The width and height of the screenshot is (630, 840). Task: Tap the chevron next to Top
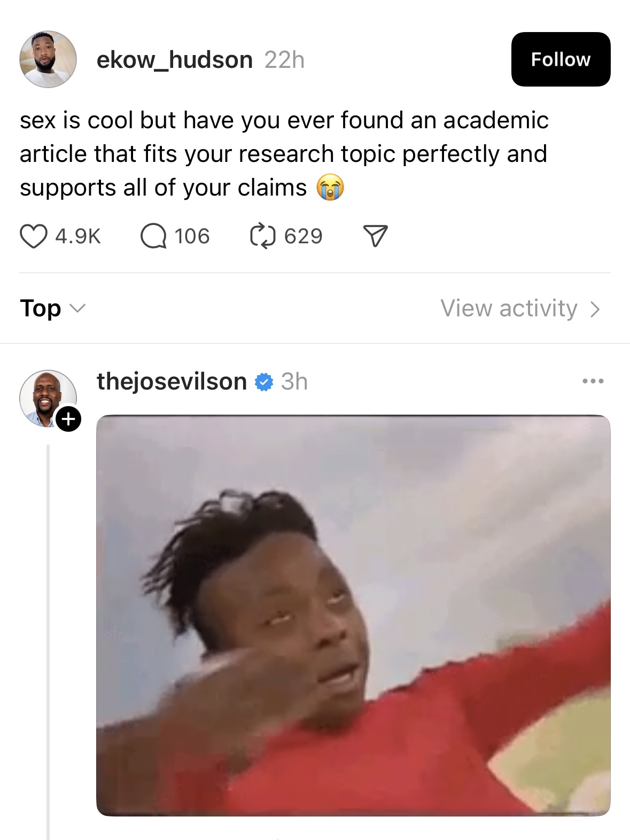pos(78,309)
